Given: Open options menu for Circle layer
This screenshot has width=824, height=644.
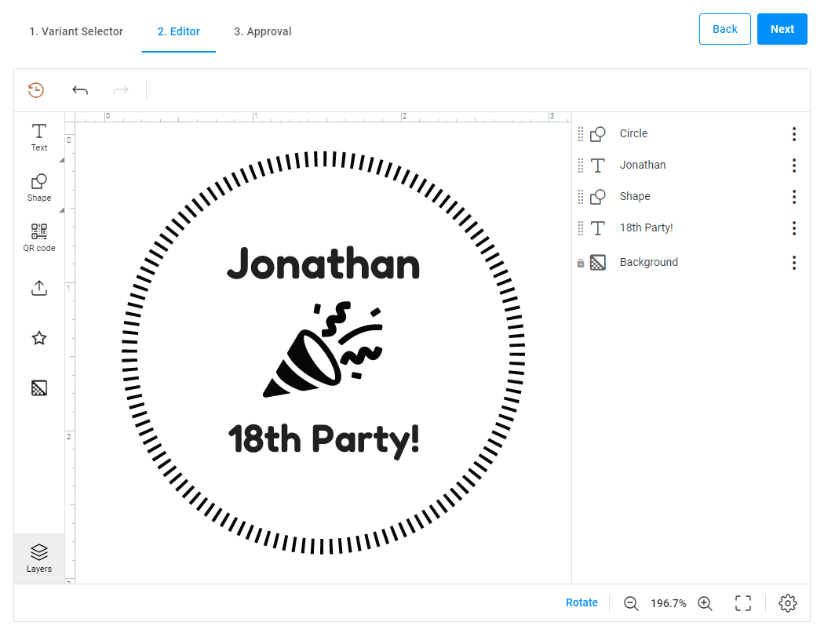Looking at the screenshot, I should (794, 134).
